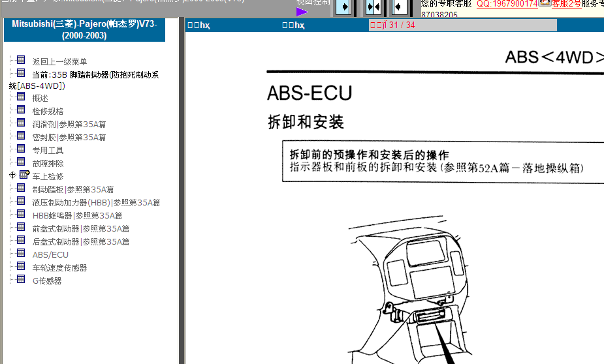Click the split-pane layout icon with inward arrows
This screenshot has height=364, width=604.
coord(374,7)
